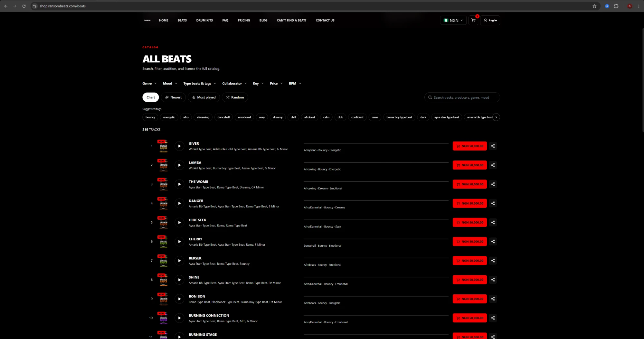Screen dimensions: 644x339
Task: Toggle the burna boy type beat tag
Action: (399, 117)
